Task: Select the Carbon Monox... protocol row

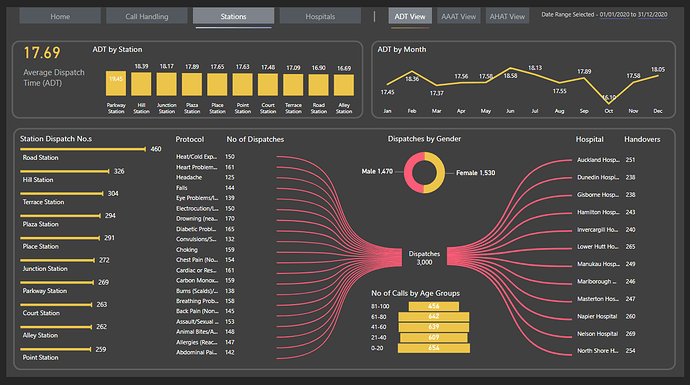Action: pyautogui.click(x=206, y=280)
